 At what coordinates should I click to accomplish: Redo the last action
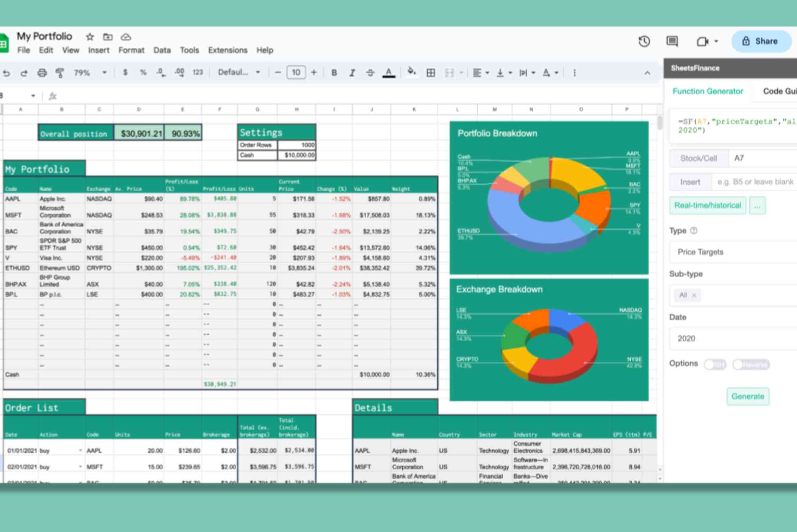24,73
